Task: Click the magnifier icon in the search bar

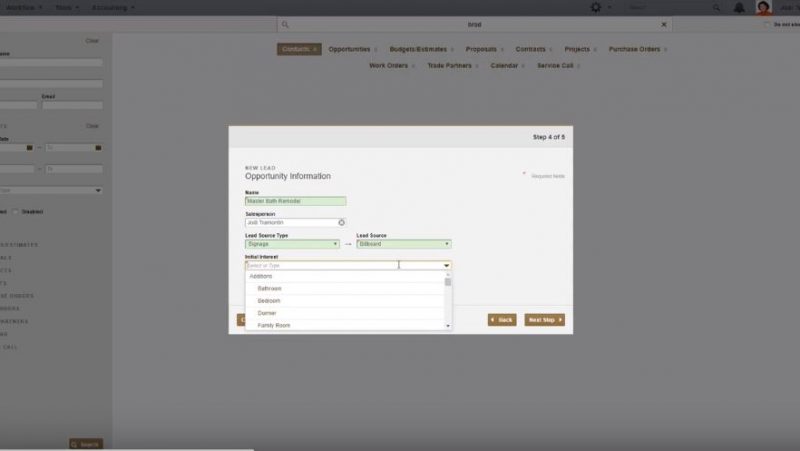Action: click(x=285, y=24)
